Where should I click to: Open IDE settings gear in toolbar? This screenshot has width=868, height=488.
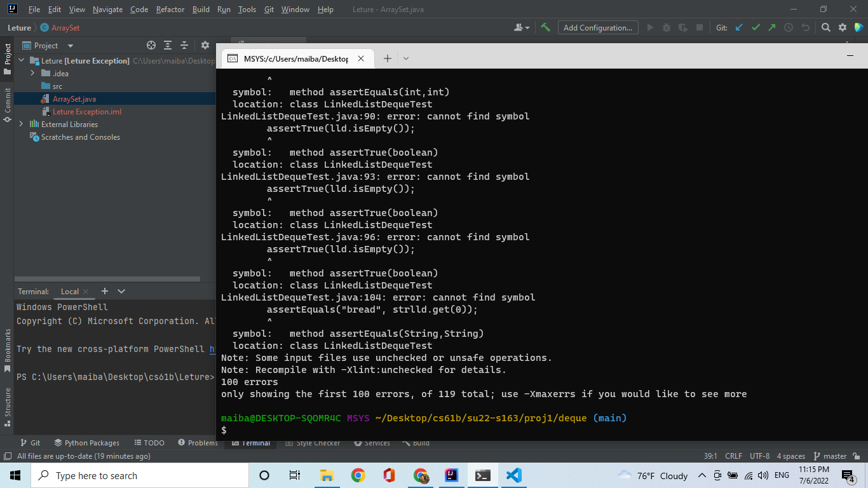tap(843, 27)
